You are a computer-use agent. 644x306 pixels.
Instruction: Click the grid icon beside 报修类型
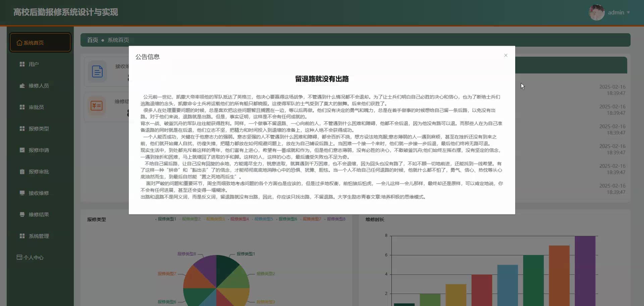22,129
